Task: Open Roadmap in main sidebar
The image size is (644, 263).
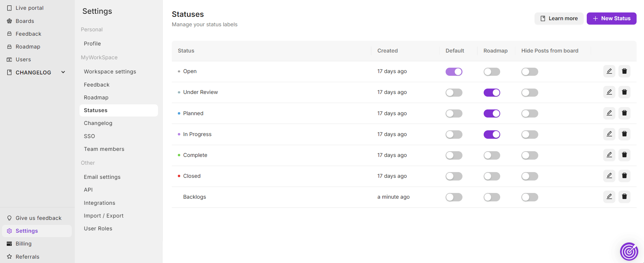Action: coord(28,46)
